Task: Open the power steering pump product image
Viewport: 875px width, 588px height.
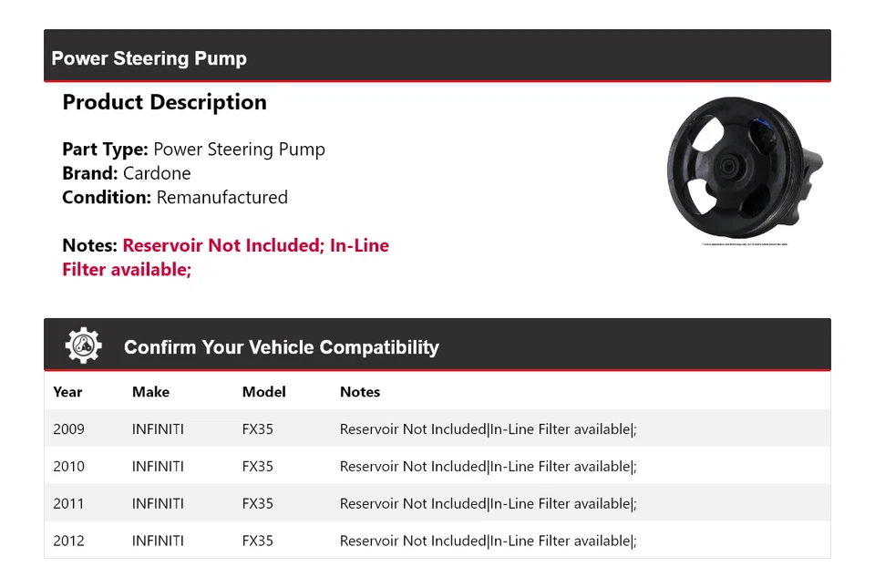Action: pyautogui.click(x=745, y=170)
